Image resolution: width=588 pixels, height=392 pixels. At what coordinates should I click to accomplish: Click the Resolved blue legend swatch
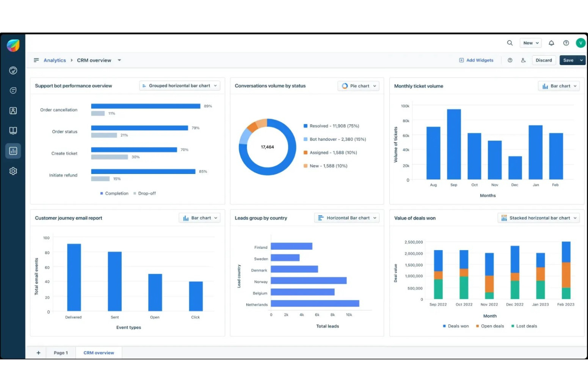point(306,126)
